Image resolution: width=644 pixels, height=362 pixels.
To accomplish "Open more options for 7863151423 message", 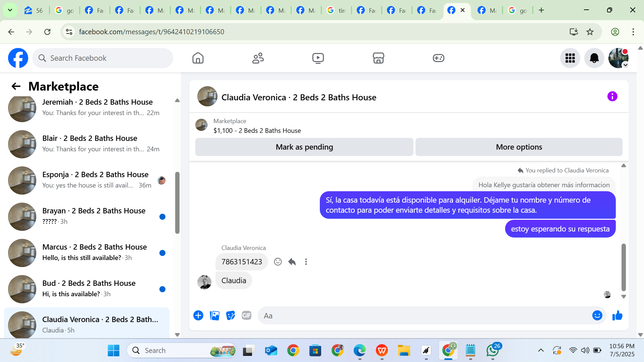I will (x=306, y=262).
